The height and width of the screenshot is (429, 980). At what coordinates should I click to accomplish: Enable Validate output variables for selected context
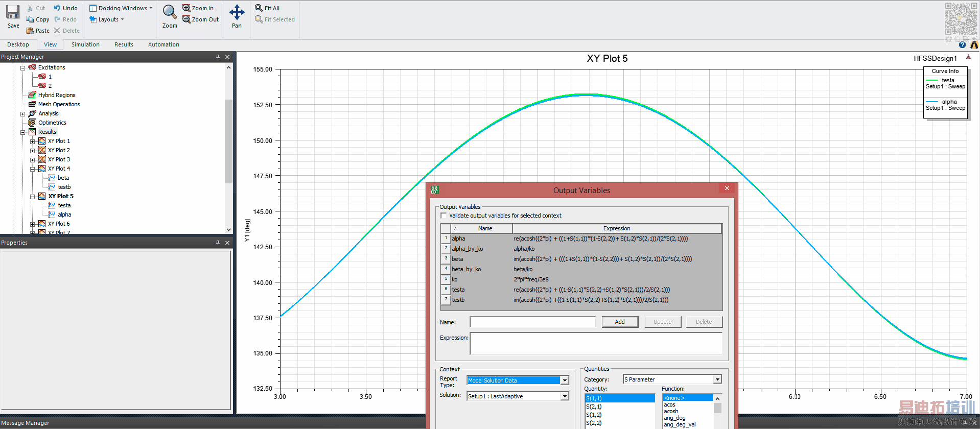pyautogui.click(x=444, y=216)
